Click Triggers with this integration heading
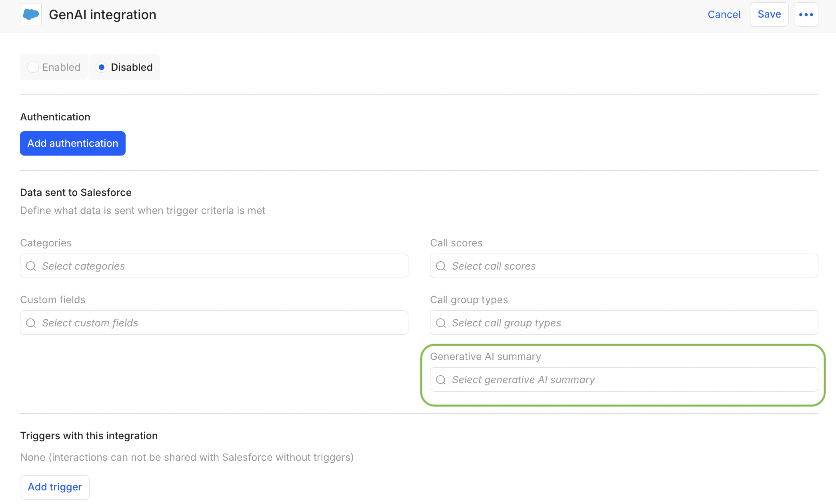 tap(89, 436)
